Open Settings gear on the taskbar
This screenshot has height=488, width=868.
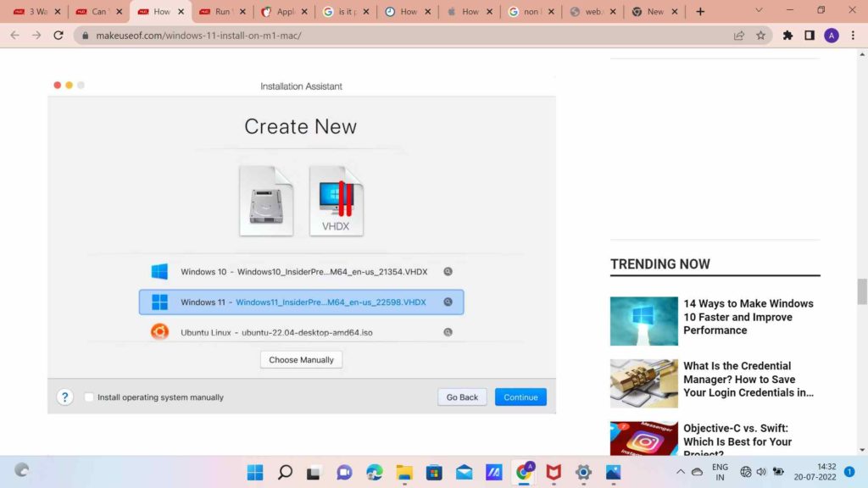tap(583, 472)
